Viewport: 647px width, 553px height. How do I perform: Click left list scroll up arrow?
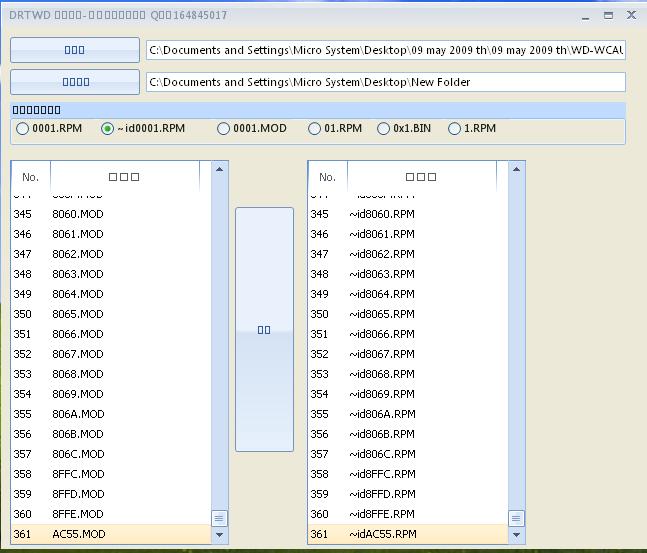[220, 169]
